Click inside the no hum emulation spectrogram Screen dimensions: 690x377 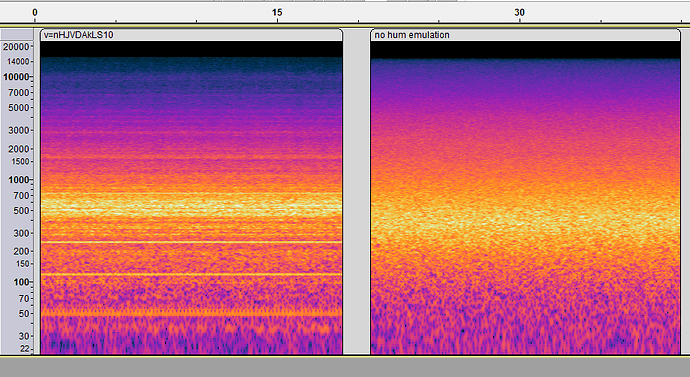coord(525,198)
